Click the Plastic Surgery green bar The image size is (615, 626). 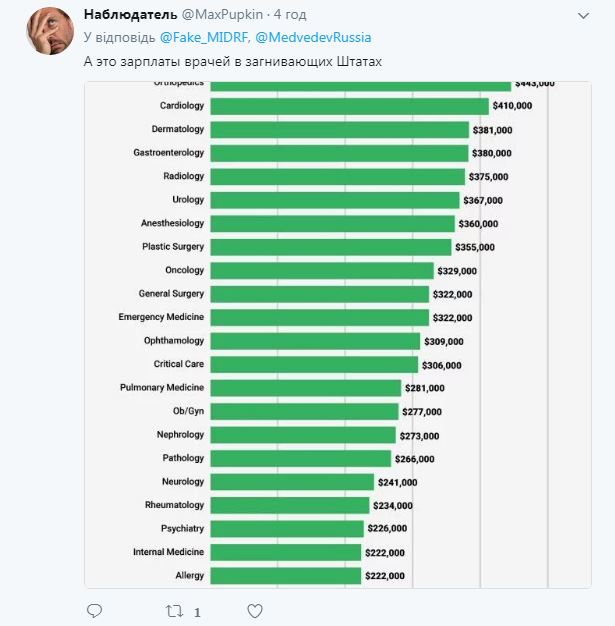[331, 246]
